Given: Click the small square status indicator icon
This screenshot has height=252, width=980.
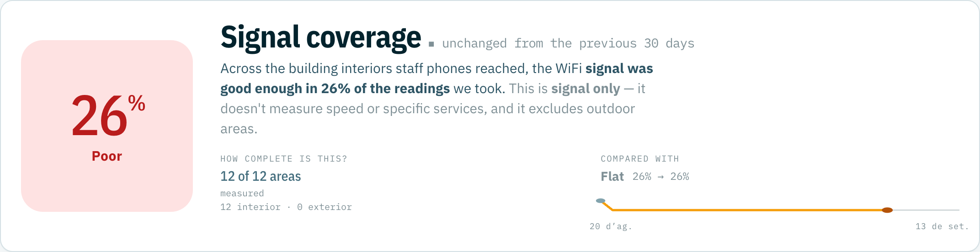Looking at the screenshot, I should pos(431,44).
